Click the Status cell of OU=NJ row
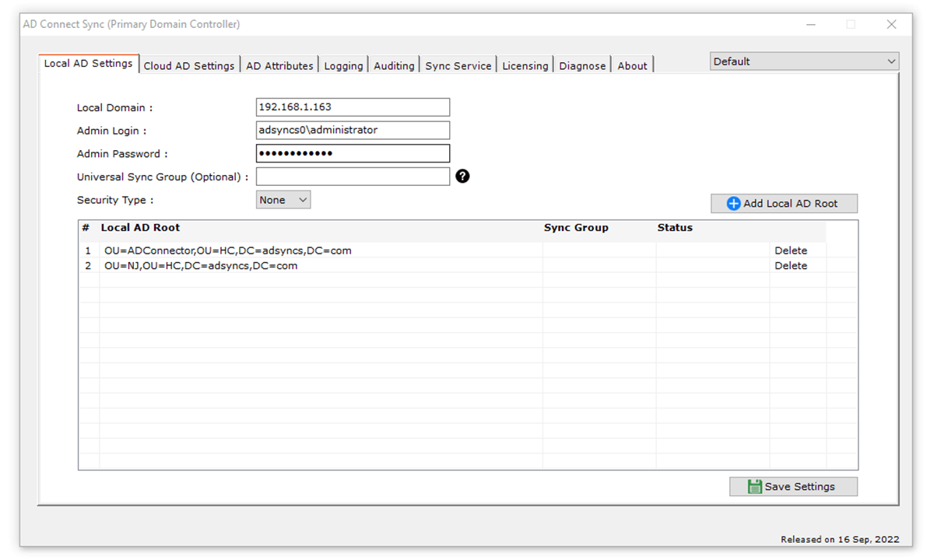 tap(712, 265)
